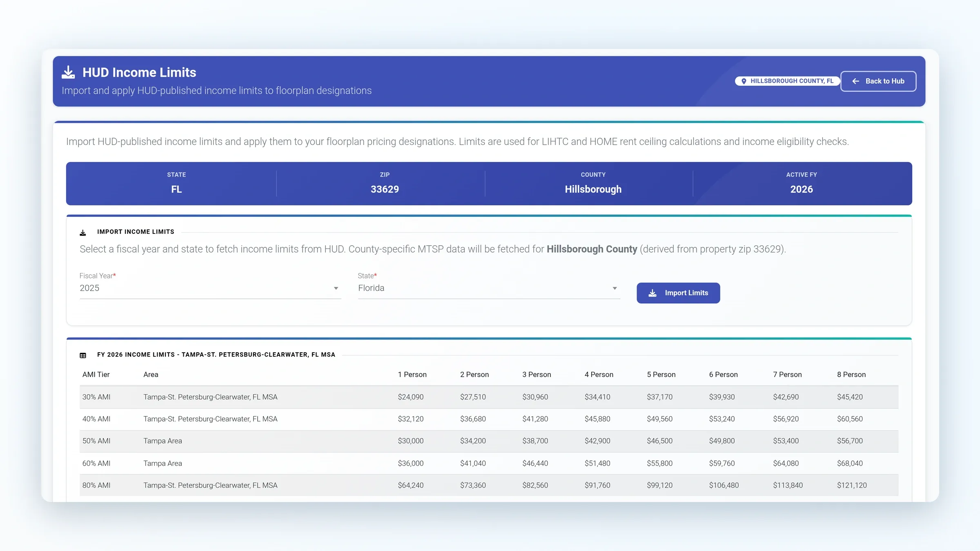Click the bold Hillsborough County text in description
Viewport: 980px width, 551px height.
592,249
